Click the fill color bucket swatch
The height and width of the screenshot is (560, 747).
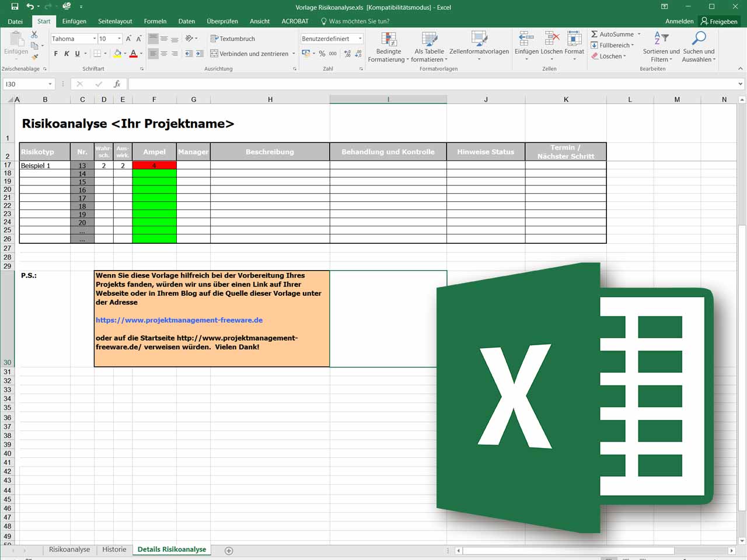(x=117, y=54)
